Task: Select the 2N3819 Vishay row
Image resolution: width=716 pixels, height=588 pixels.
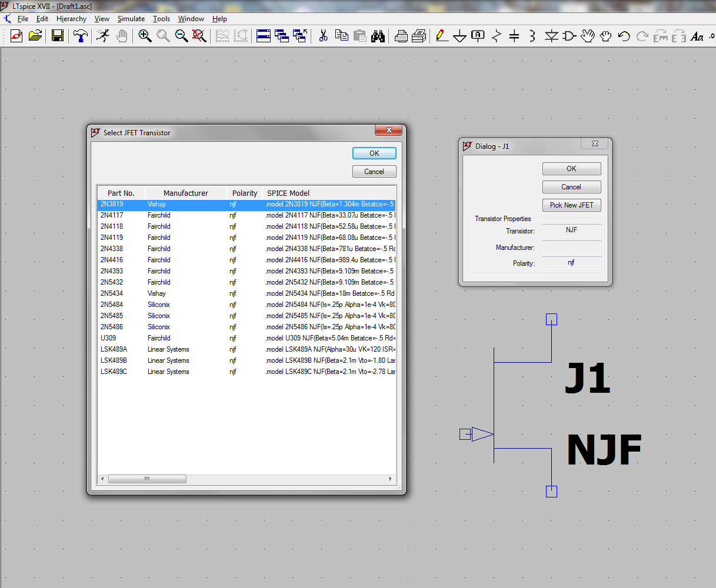Action: pos(247,204)
